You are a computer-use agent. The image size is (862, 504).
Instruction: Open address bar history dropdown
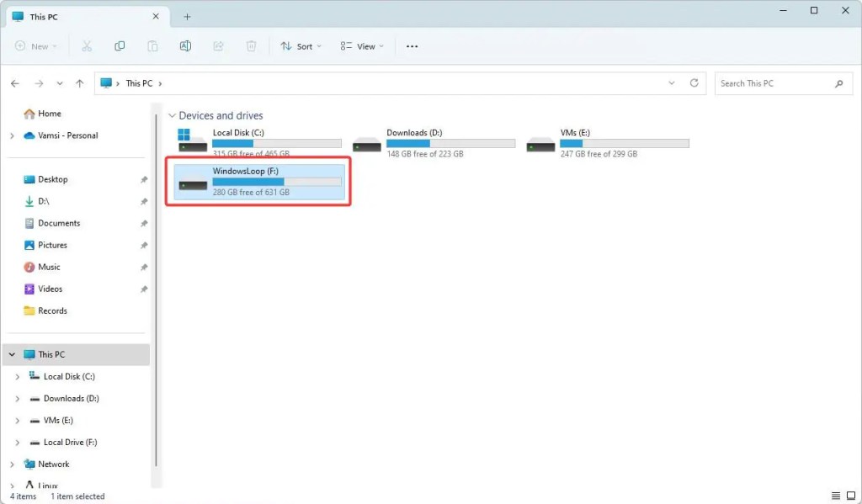pyautogui.click(x=671, y=83)
